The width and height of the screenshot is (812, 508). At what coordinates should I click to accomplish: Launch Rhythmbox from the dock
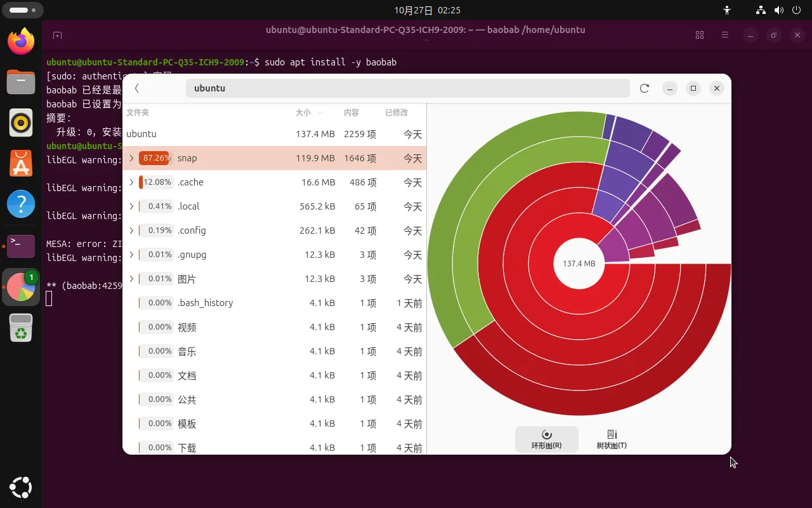pos(21,123)
